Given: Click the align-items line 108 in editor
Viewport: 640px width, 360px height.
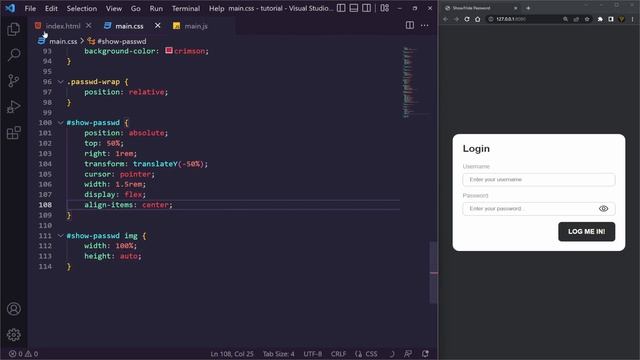Looking at the screenshot, I should 233,205.
